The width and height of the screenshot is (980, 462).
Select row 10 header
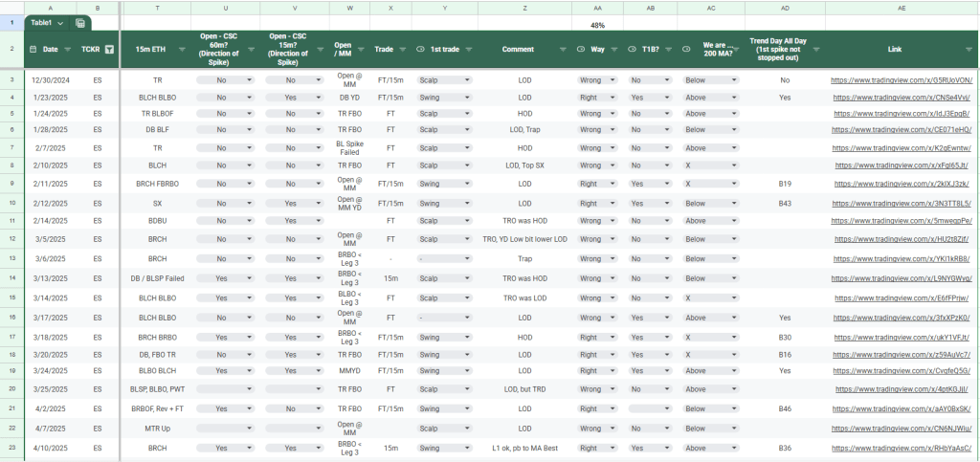[11, 203]
